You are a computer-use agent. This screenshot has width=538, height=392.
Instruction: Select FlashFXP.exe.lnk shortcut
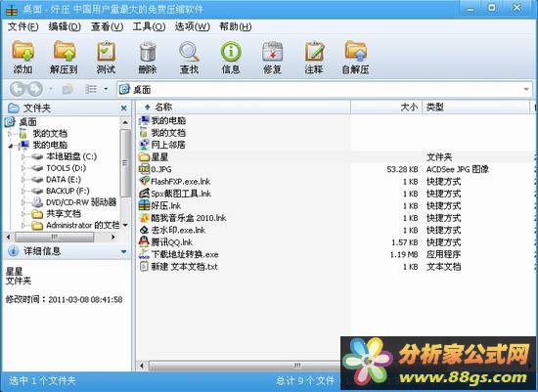[x=181, y=182]
